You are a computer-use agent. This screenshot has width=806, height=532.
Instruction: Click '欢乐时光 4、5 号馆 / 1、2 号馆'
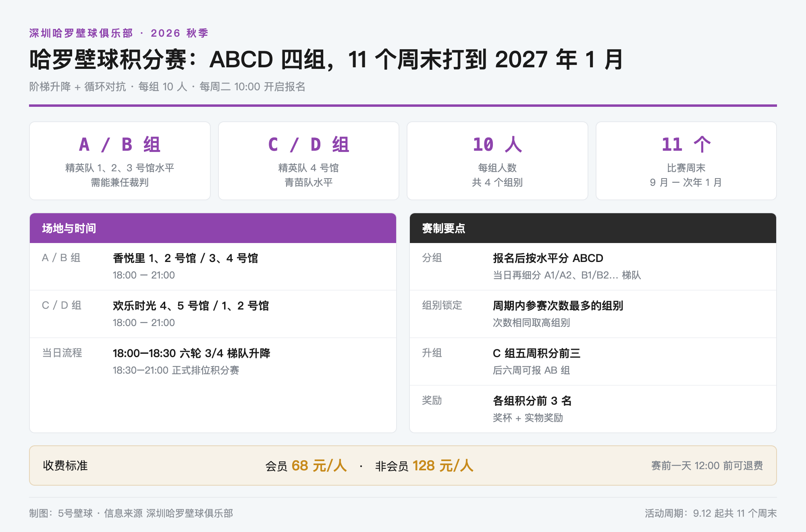[191, 305]
